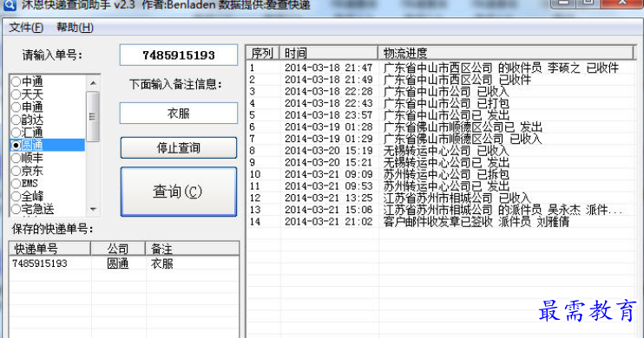Click progress text 广东省中山市西区公司 的收件员 李硕之 已收件
The height and width of the screenshot is (338, 644).
click(501, 68)
